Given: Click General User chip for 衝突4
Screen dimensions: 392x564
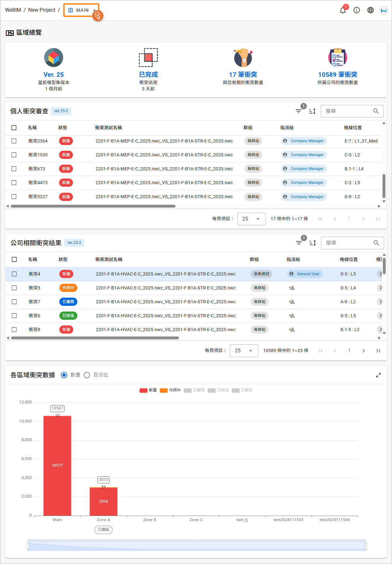Looking at the screenshot, I should pos(305,274).
